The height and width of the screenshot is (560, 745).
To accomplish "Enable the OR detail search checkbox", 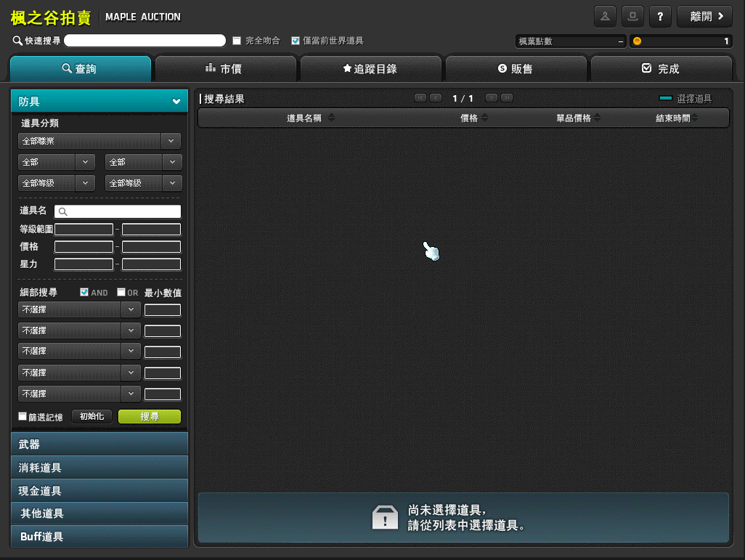I will tap(121, 292).
